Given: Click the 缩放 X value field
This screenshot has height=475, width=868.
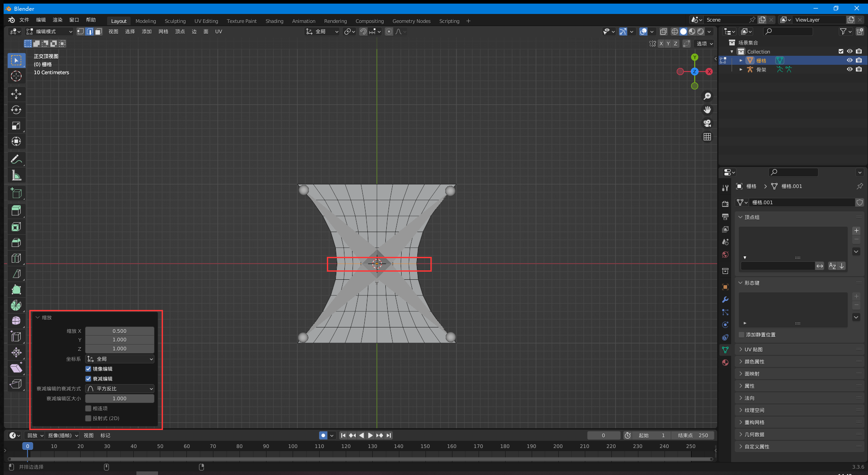Looking at the screenshot, I should coord(120,331).
